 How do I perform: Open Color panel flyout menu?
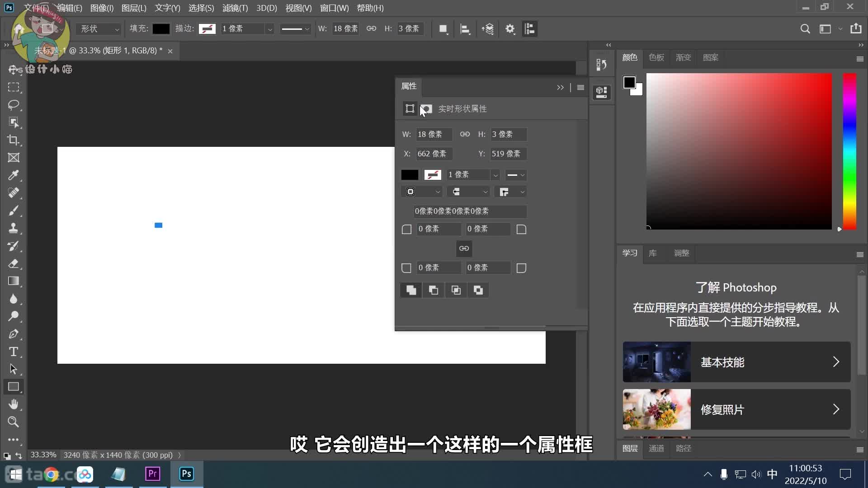point(860,59)
